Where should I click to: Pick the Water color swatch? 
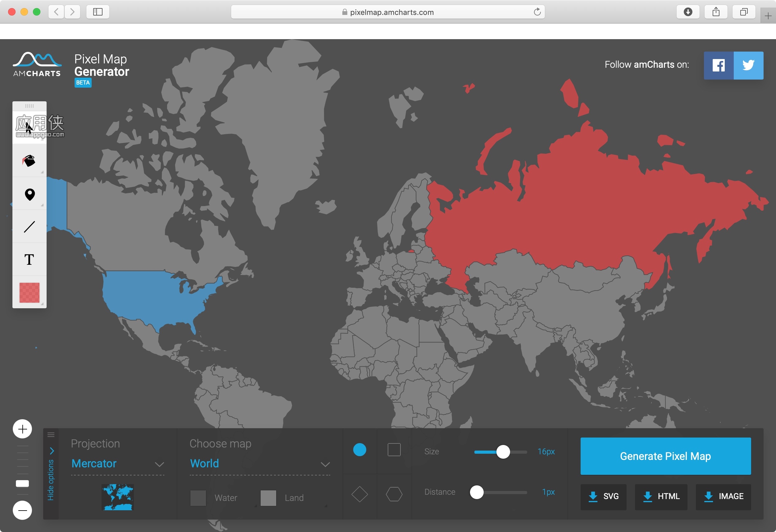[198, 498]
